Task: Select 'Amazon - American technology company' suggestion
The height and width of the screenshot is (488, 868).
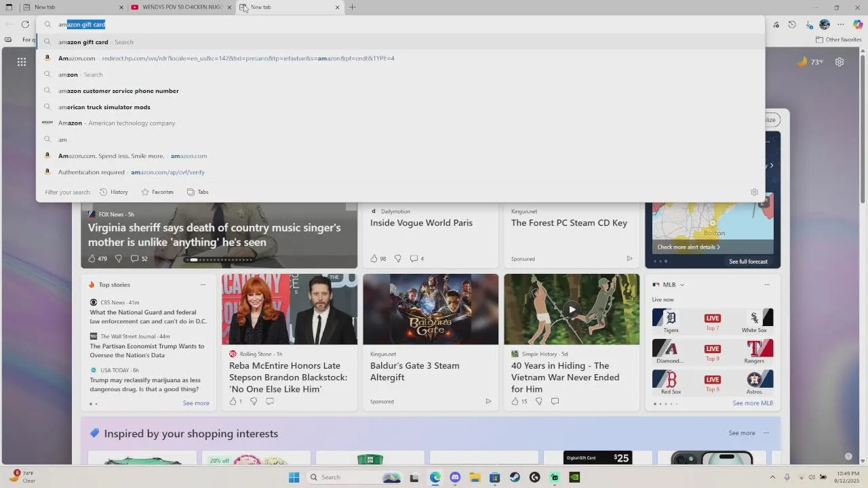Action: pyautogui.click(x=400, y=123)
